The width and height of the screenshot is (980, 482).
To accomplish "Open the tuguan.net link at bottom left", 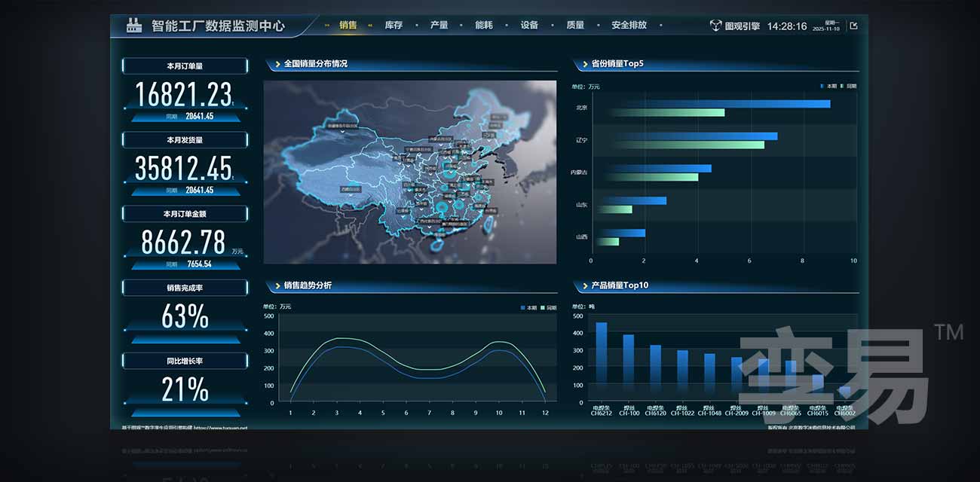I will 220,428.
